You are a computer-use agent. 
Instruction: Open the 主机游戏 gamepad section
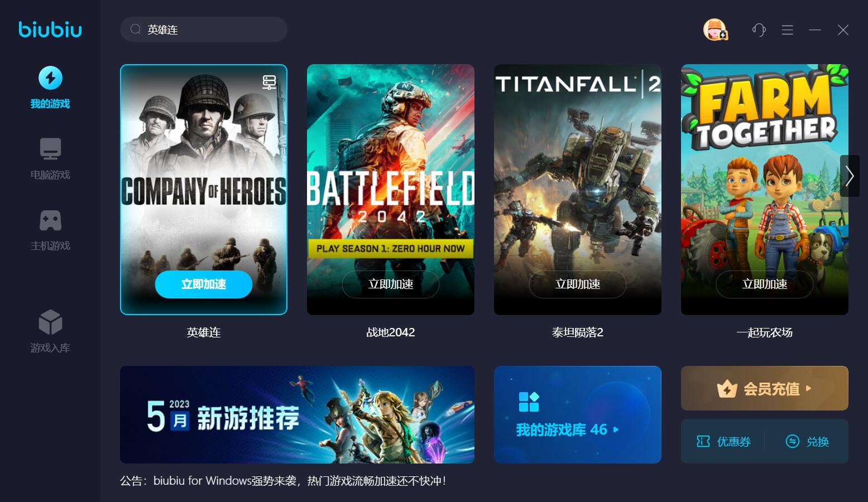pos(50,230)
